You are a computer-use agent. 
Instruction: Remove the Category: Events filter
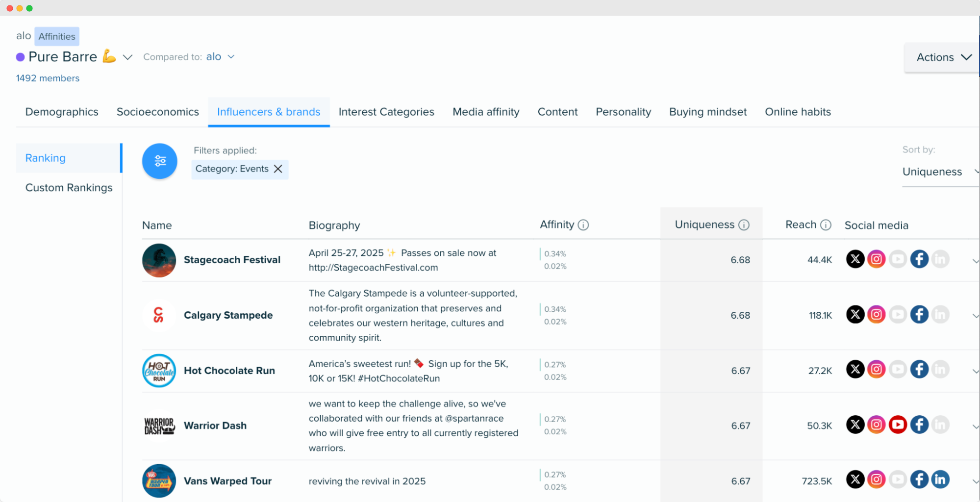[x=278, y=169]
